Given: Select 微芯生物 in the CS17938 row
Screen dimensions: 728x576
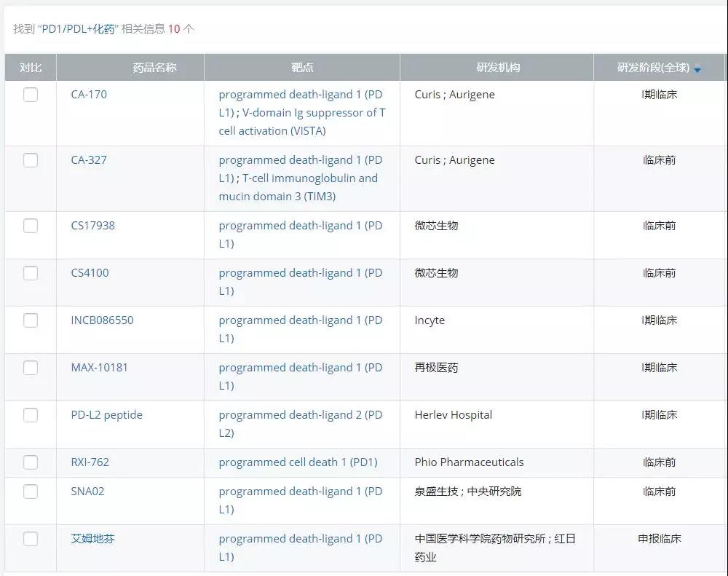Looking at the screenshot, I should [x=436, y=225].
